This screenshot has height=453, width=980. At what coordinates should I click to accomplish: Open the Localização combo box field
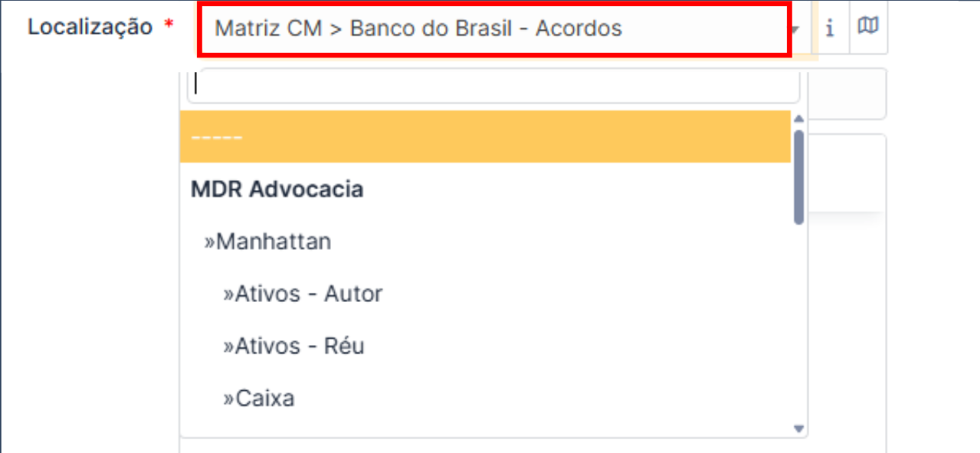[490, 28]
